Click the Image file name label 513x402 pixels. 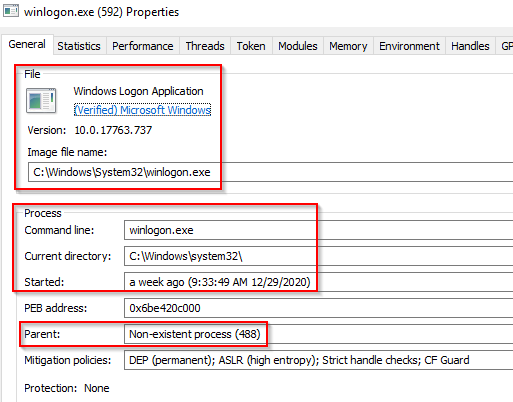point(67,152)
